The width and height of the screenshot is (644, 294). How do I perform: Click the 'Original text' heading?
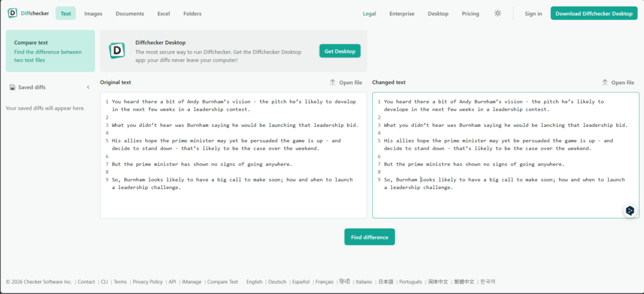(116, 82)
